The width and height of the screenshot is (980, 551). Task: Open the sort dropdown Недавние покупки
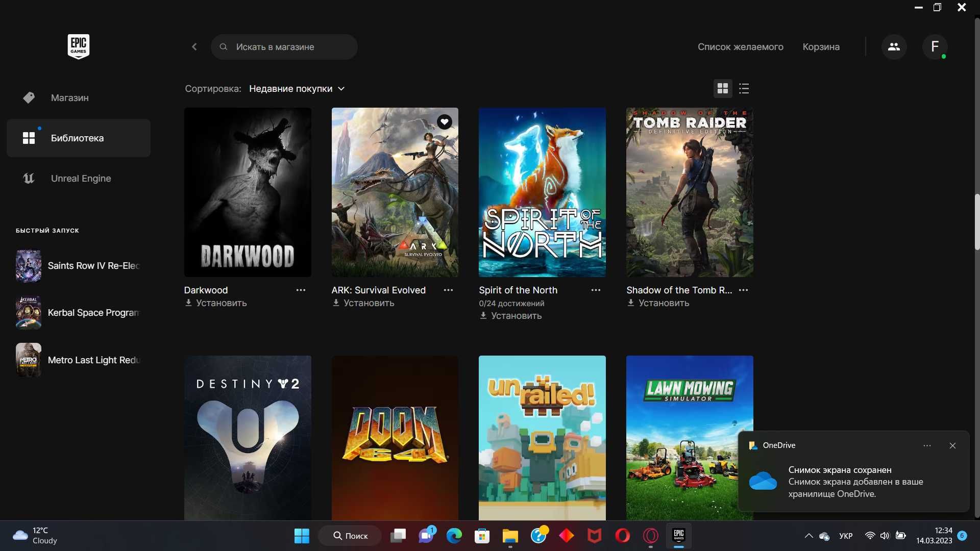pyautogui.click(x=297, y=89)
